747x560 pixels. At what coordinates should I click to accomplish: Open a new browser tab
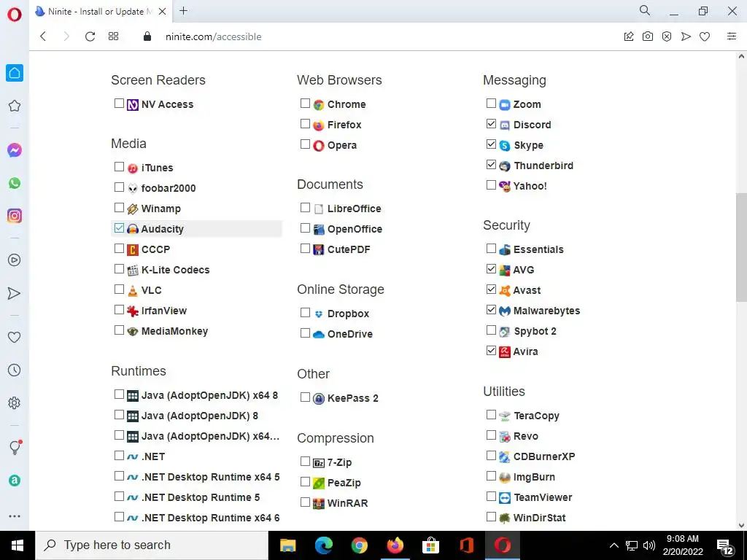183,11
